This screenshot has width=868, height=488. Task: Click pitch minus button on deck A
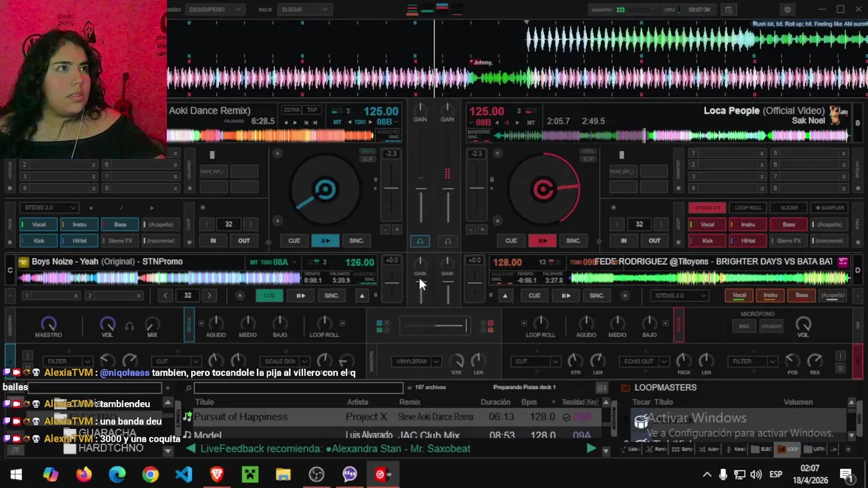click(386, 230)
